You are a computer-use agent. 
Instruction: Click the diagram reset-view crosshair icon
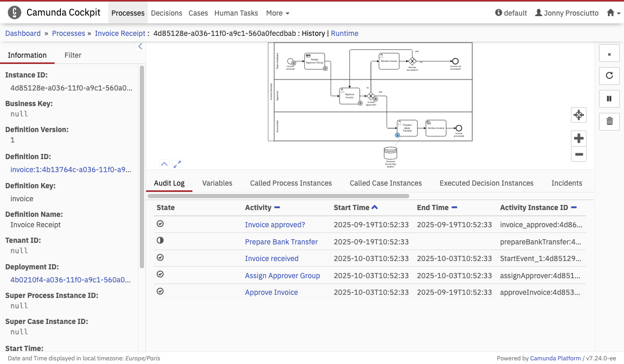[579, 115]
